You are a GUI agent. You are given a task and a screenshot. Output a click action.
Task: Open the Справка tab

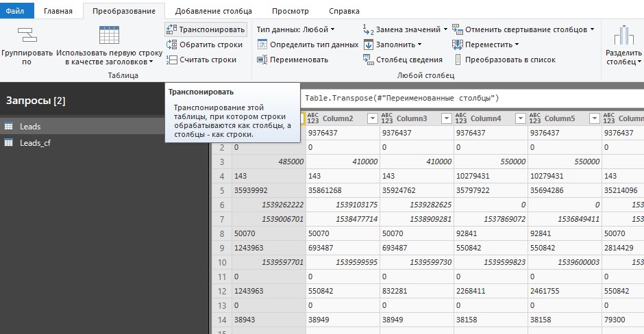(x=344, y=11)
